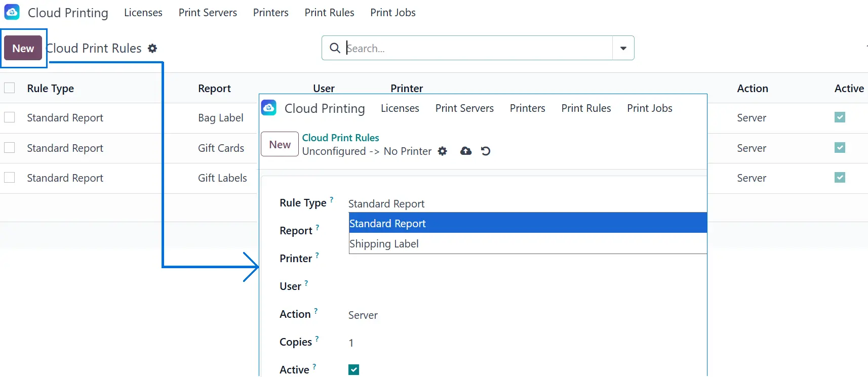868x377 pixels.
Task: Expand the search options dropdown arrow
Action: pos(623,48)
